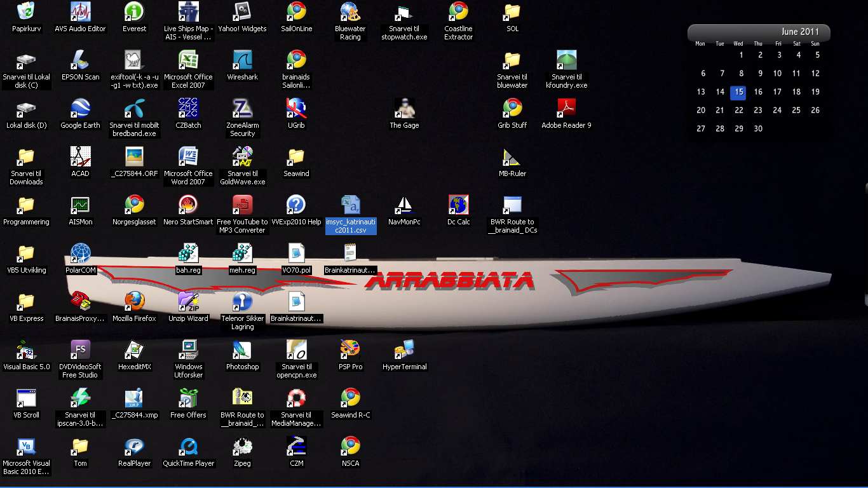Open Norgesglasset Chrome shortcut
Screen dimensions: 868x488
click(x=134, y=205)
